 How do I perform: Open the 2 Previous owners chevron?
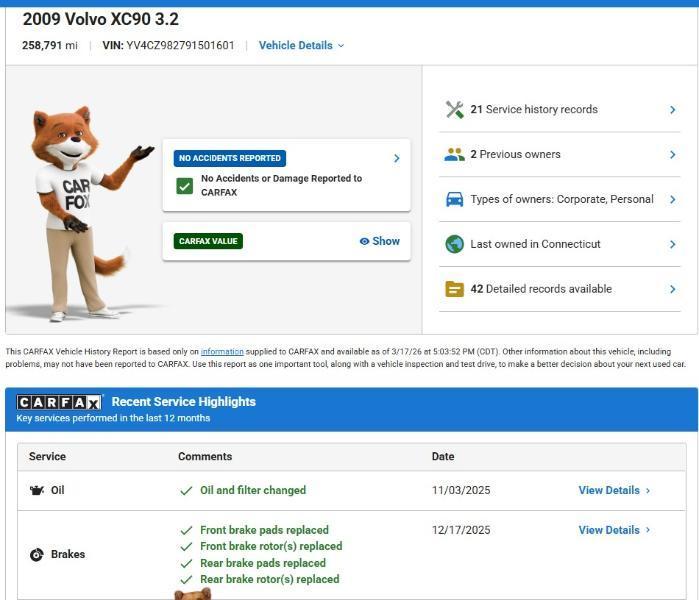pyautogui.click(x=672, y=155)
